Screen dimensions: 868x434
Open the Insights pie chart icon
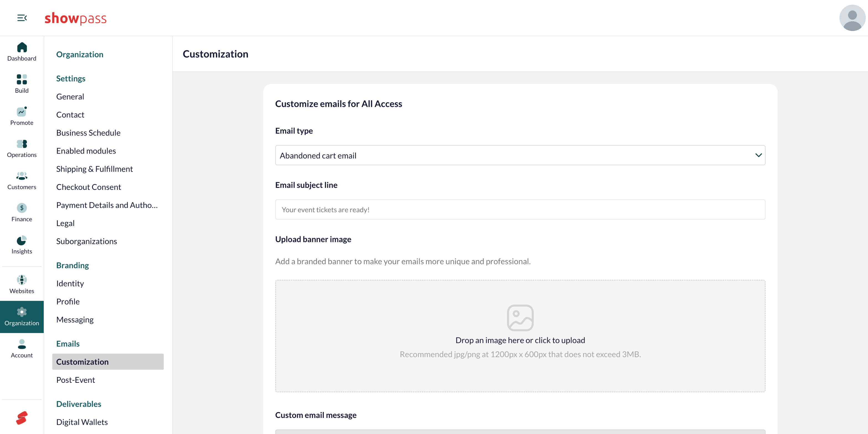(x=22, y=240)
